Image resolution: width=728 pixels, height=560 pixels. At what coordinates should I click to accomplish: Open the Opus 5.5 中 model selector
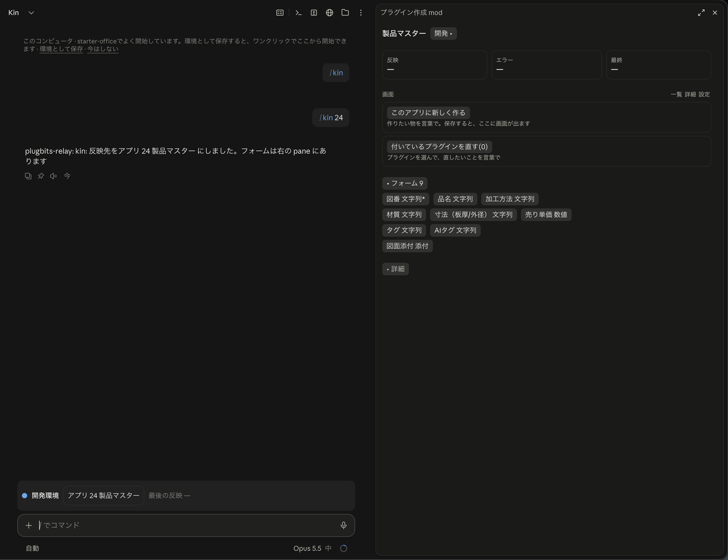(x=312, y=548)
